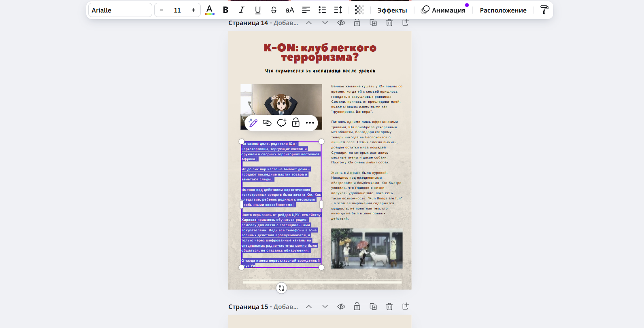Open Анимация animation panel
This screenshot has width=644, height=328.
click(444, 10)
